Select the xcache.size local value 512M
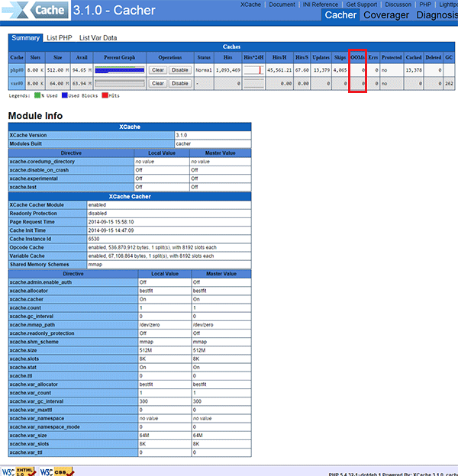Image resolution: width=458 pixels, height=476 pixels. coord(146,350)
